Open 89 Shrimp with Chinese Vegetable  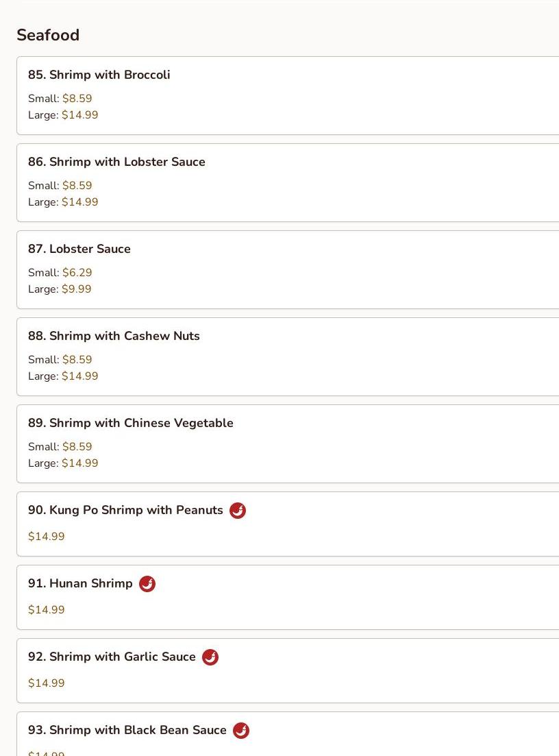[130, 423]
